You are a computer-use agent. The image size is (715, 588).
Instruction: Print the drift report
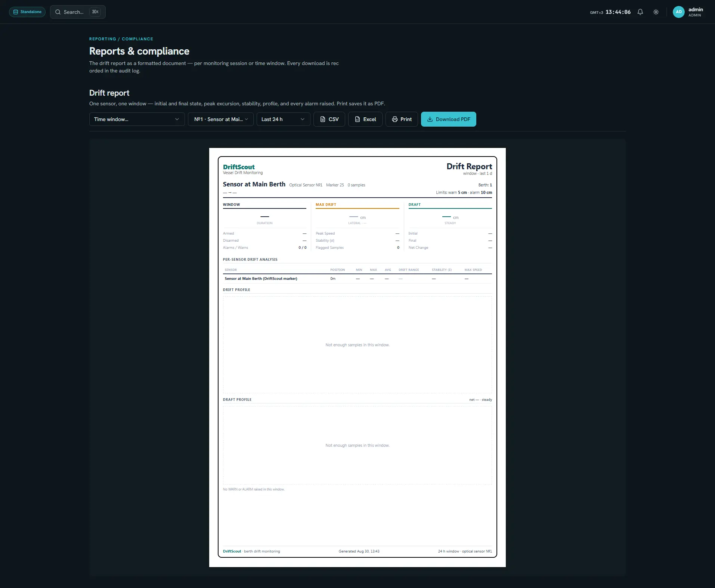tap(402, 119)
